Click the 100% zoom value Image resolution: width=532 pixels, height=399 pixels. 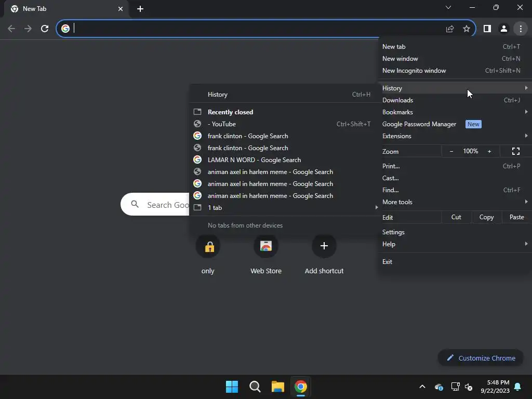click(471, 151)
